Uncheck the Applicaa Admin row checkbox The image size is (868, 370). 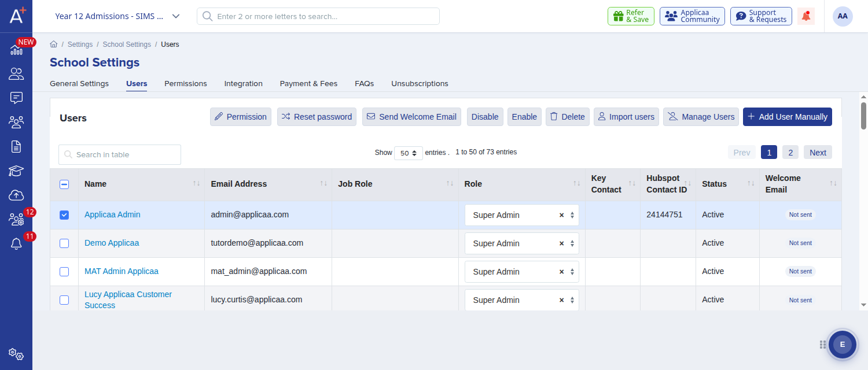point(64,215)
